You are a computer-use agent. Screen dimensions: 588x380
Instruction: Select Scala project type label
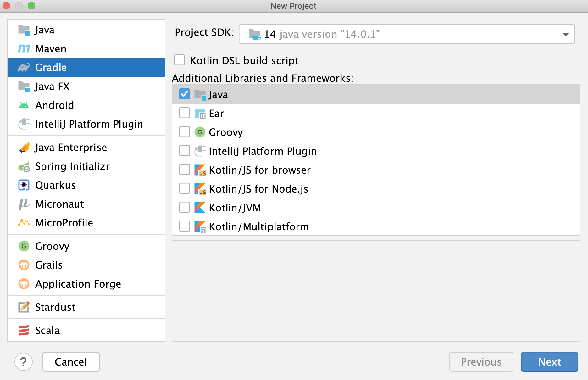pos(47,330)
